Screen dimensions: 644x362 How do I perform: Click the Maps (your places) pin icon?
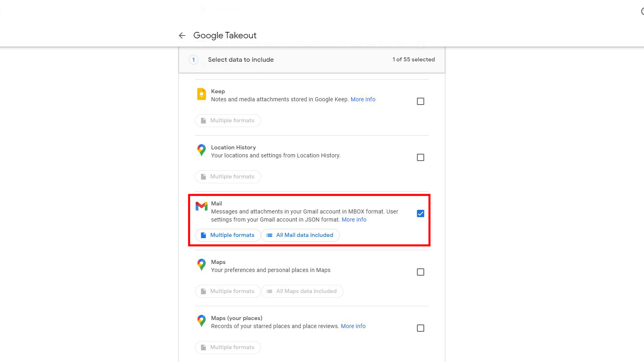[201, 320]
